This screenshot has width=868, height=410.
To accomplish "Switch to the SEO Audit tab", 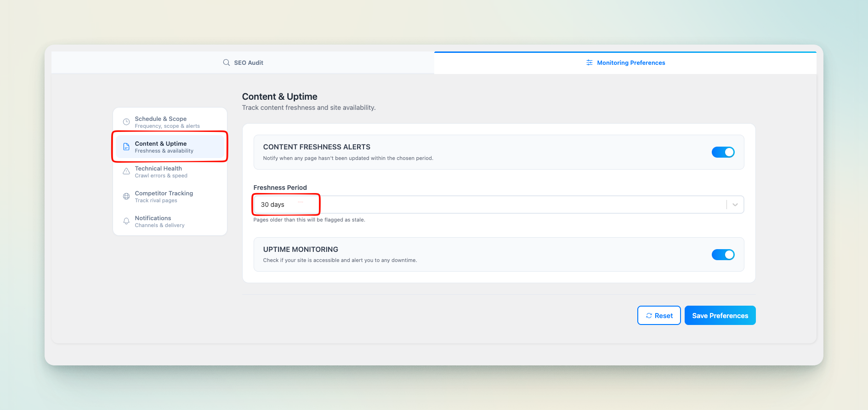I will point(243,63).
